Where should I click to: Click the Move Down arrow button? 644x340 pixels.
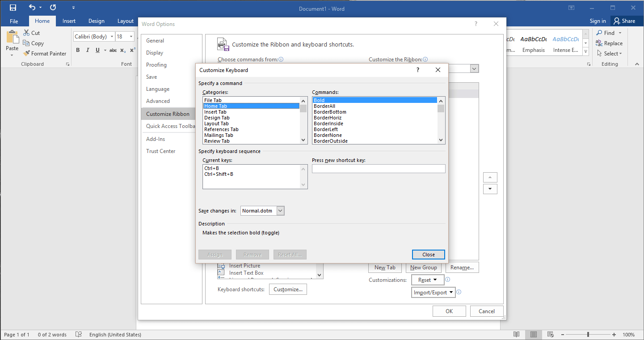(x=490, y=189)
